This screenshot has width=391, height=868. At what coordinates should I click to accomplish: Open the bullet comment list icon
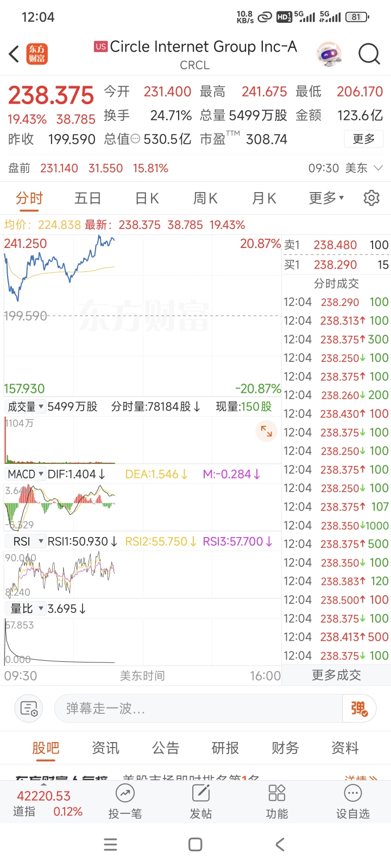28,709
